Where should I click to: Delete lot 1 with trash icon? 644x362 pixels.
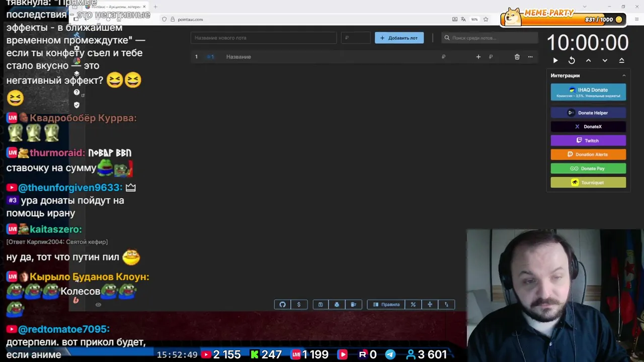pyautogui.click(x=517, y=57)
